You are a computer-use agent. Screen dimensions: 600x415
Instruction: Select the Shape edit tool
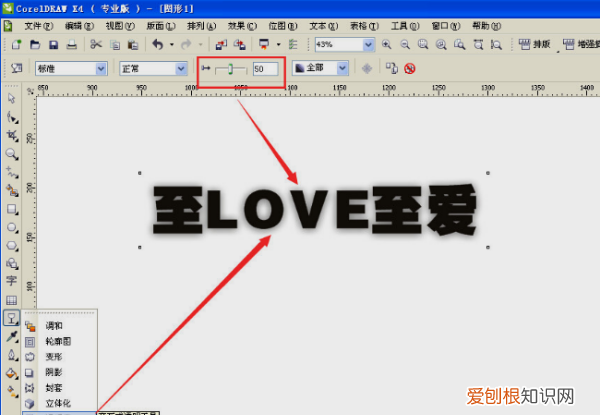tap(12, 117)
